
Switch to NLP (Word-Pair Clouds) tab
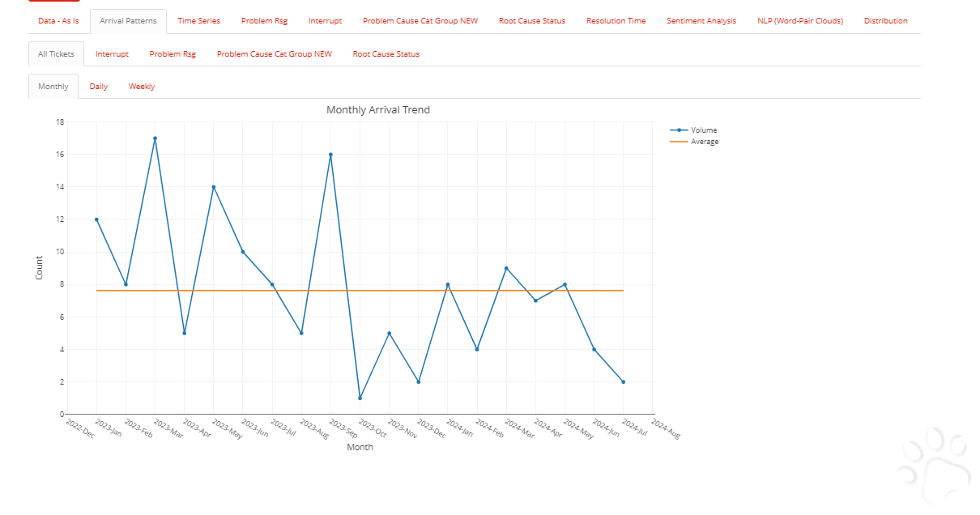click(x=800, y=21)
